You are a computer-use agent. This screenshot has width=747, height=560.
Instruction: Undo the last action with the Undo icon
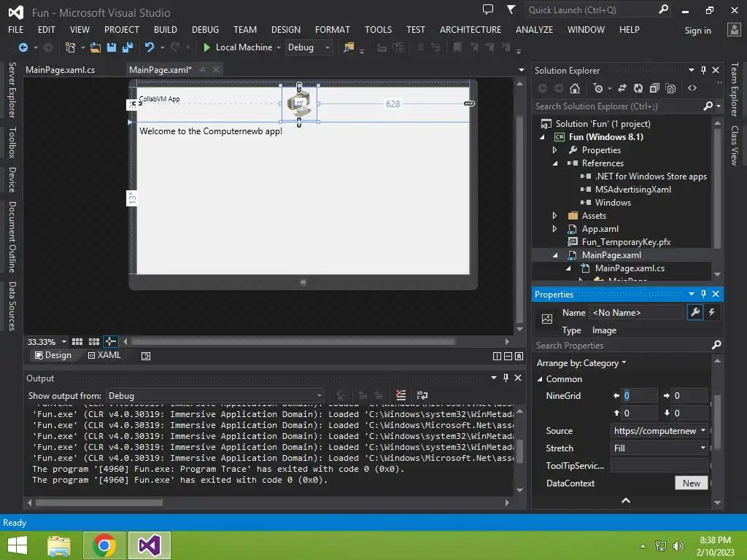(150, 47)
